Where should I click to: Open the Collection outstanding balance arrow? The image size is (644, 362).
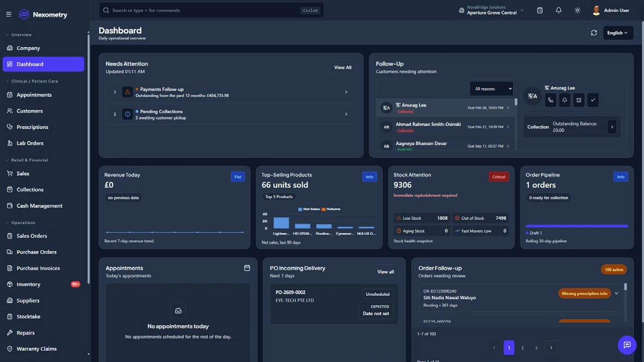(x=612, y=127)
